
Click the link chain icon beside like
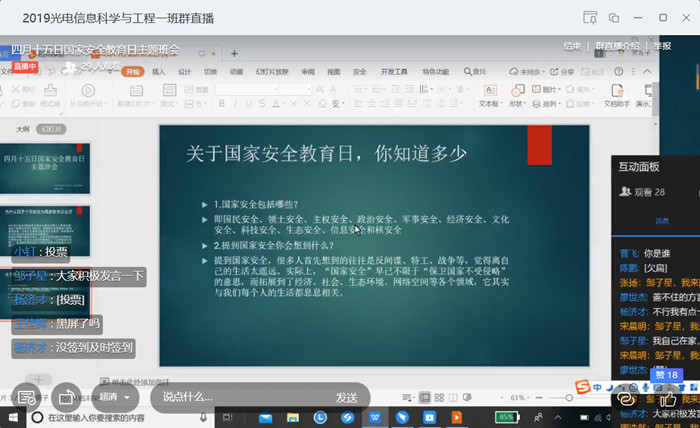tap(626, 399)
